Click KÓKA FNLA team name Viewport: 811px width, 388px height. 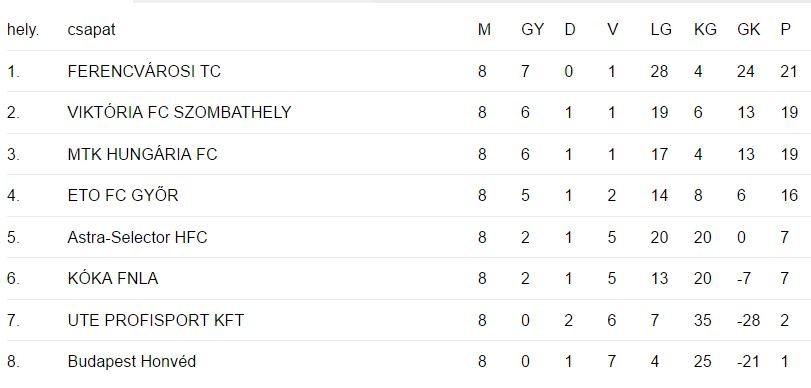pyautogui.click(x=113, y=279)
